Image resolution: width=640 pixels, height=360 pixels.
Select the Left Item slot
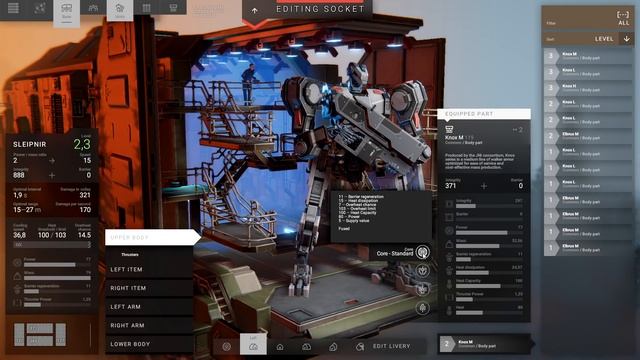click(x=149, y=269)
